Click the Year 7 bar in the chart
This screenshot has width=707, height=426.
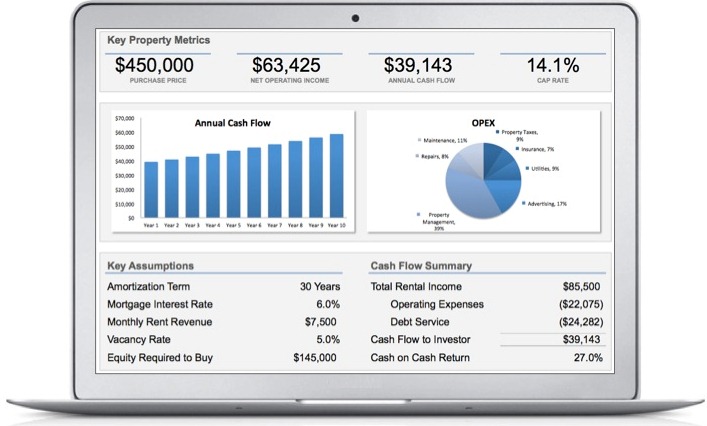pos(275,181)
